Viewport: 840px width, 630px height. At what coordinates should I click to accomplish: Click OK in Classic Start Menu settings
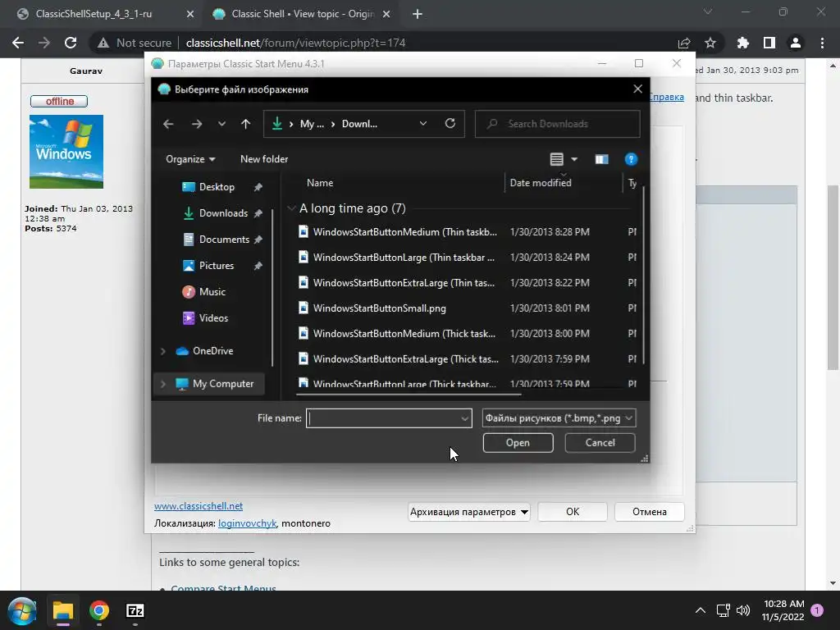point(572,512)
